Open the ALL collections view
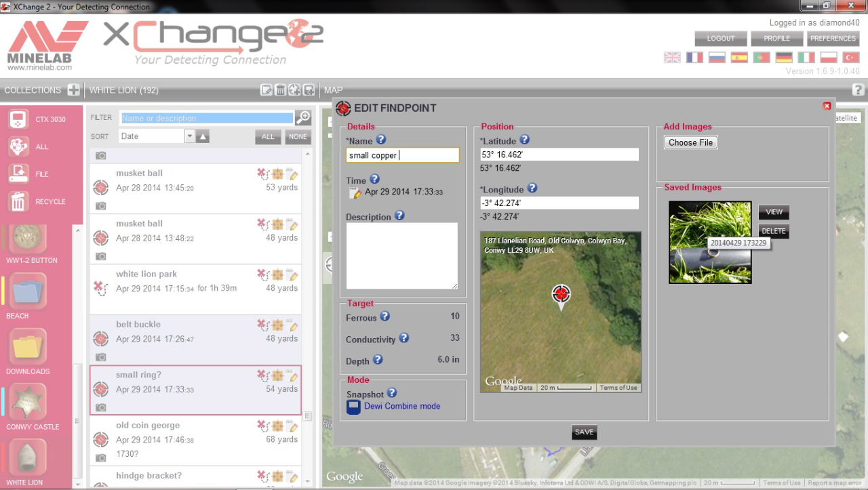The image size is (868, 490). 18,146
